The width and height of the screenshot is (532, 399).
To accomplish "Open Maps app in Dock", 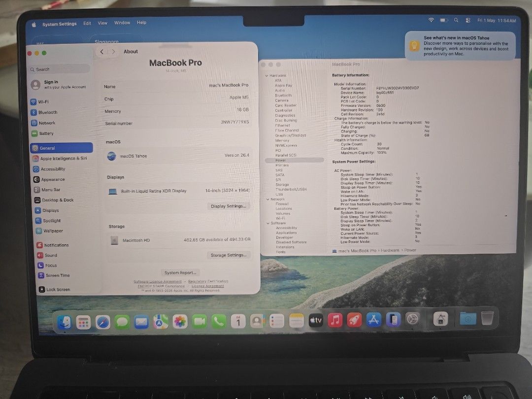I will (161, 321).
